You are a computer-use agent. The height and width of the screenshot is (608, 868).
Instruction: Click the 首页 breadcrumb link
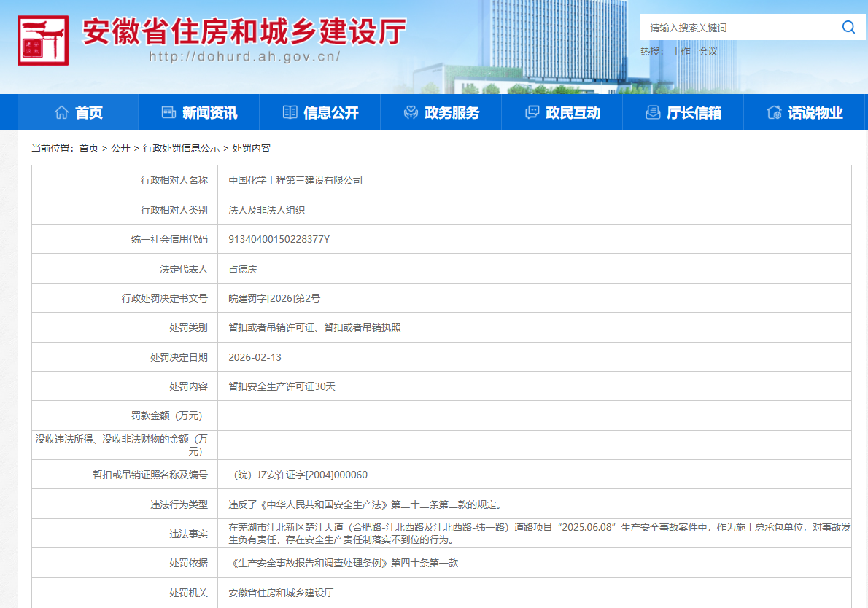pos(88,148)
